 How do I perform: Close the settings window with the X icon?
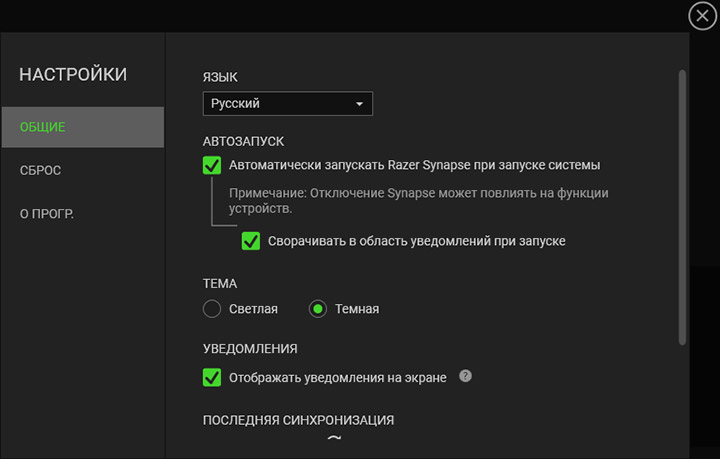703,15
